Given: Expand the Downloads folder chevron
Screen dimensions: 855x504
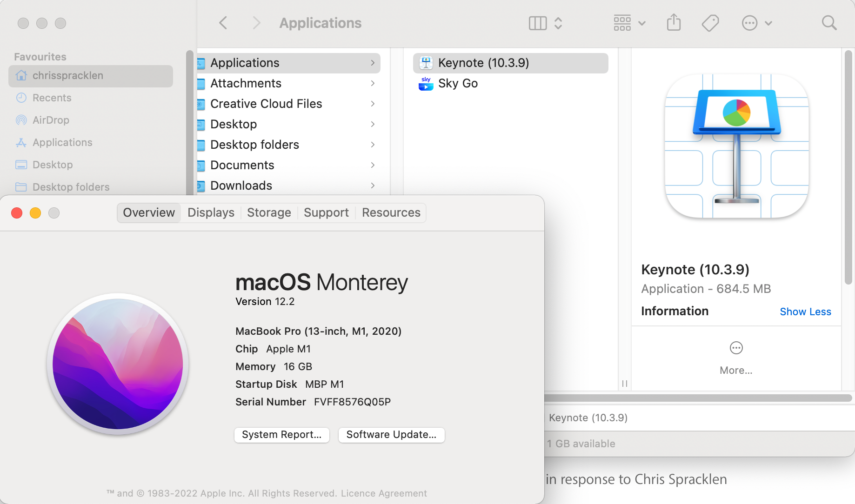Looking at the screenshot, I should pyautogui.click(x=373, y=186).
